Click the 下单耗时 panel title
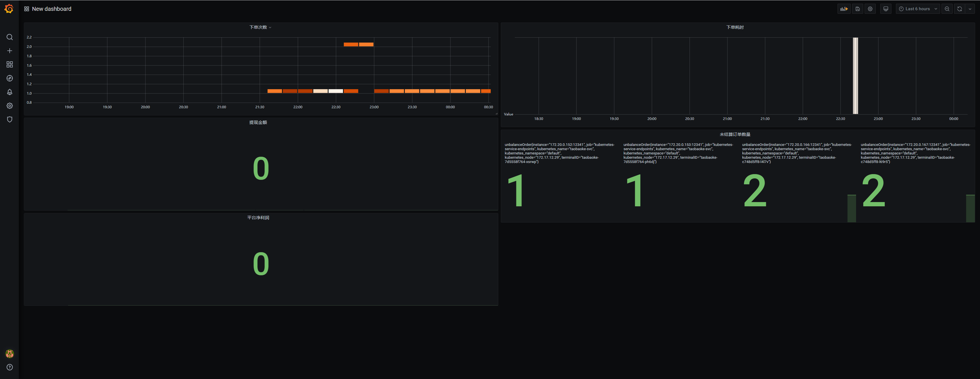 point(735,27)
